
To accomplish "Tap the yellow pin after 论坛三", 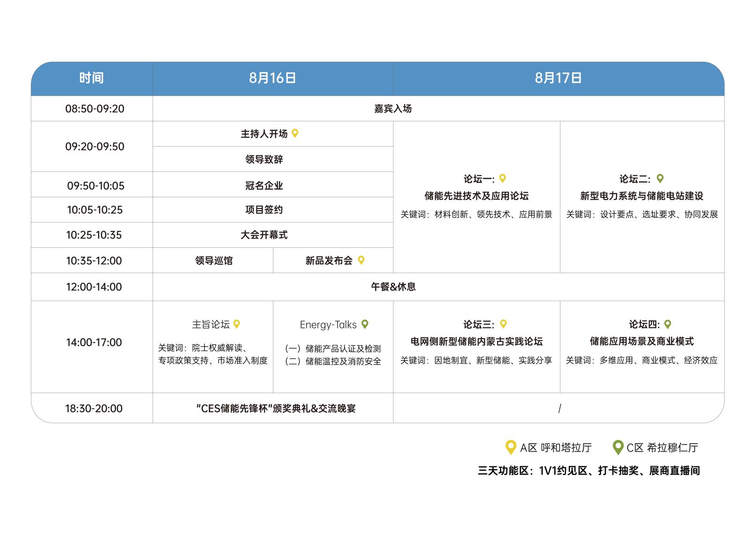I will (x=503, y=324).
